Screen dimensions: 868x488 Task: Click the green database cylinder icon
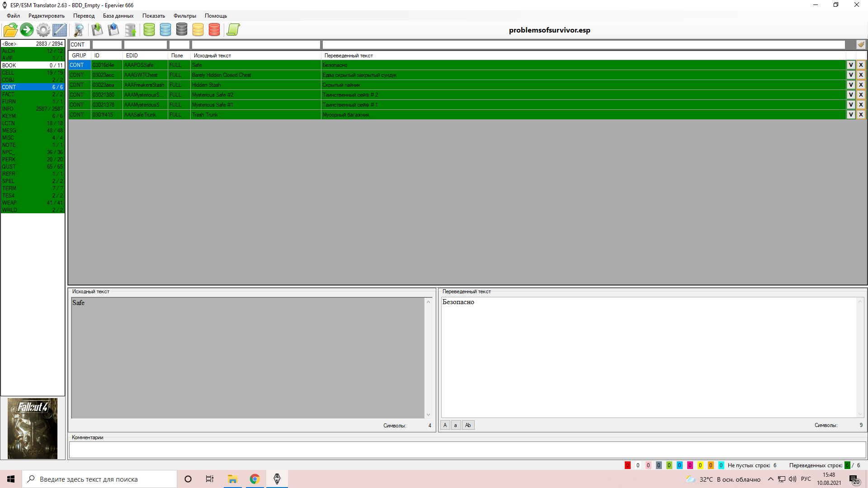[x=149, y=30]
